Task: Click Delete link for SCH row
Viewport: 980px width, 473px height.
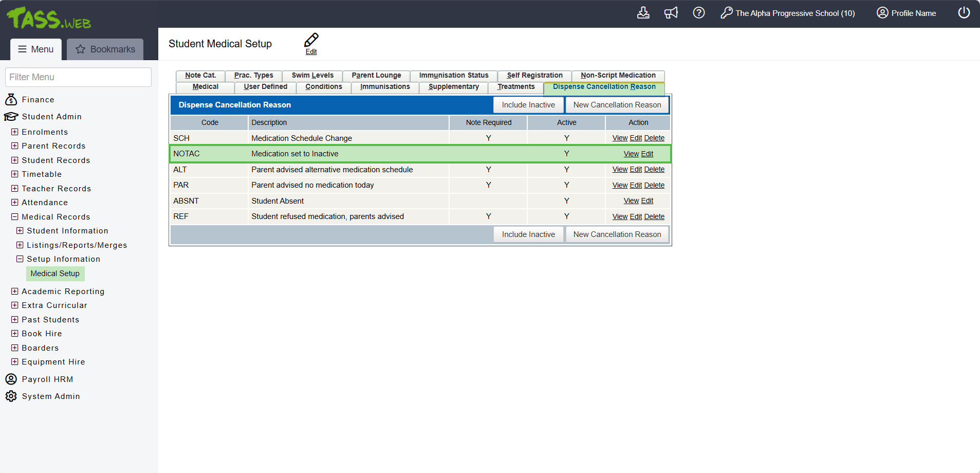Action: 654,138
